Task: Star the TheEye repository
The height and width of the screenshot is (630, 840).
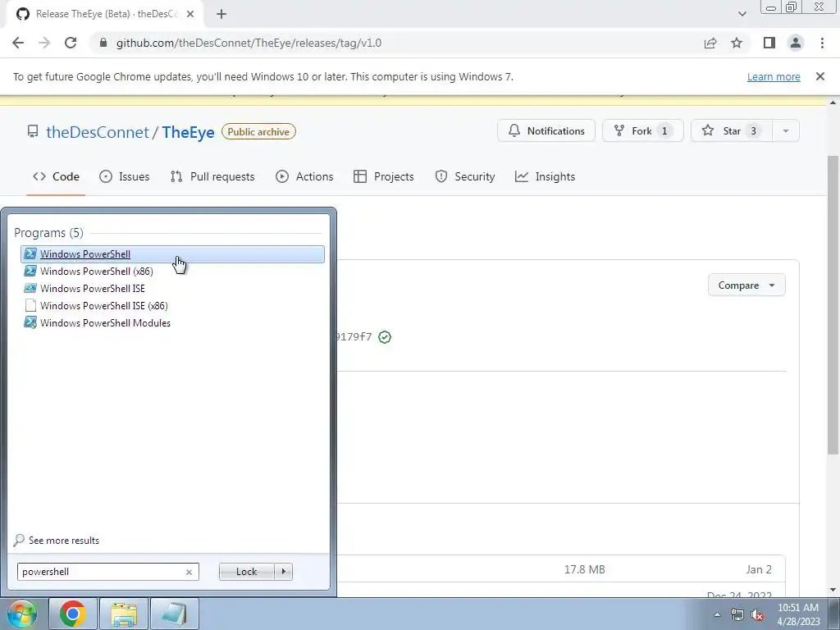Action: tap(732, 130)
